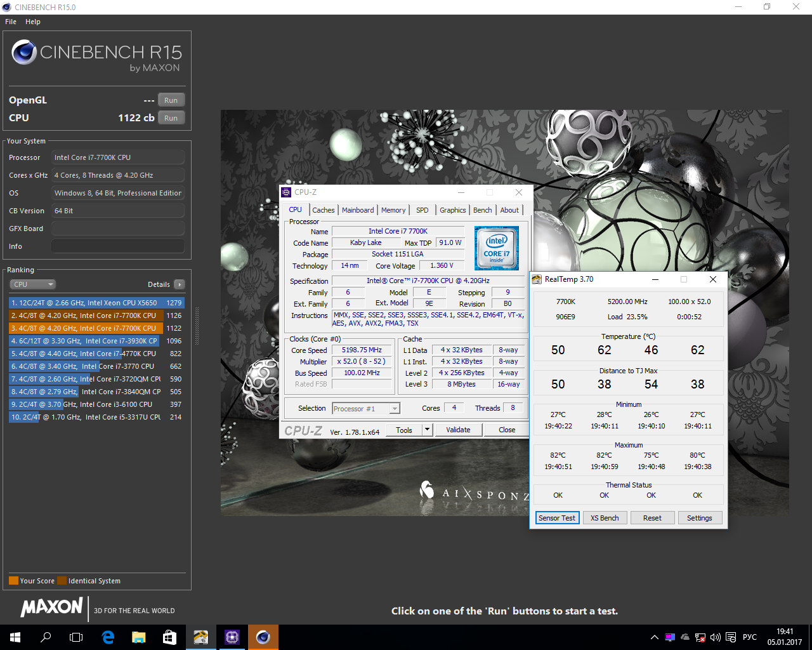Open the Processor #1 selection dropdown in CPU-Z

tap(366, 409)
